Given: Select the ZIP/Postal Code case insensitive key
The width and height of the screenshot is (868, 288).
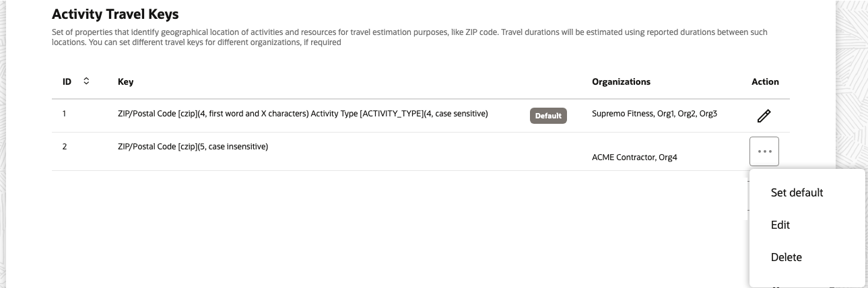Looking at the screenshot, I should 193,146.
